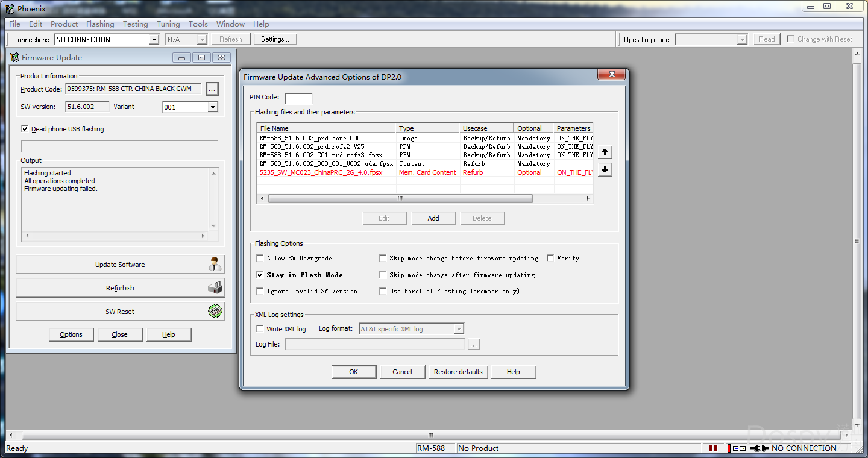Open the Flashing menu
868x458 pixels.
(x=100, y=24)
